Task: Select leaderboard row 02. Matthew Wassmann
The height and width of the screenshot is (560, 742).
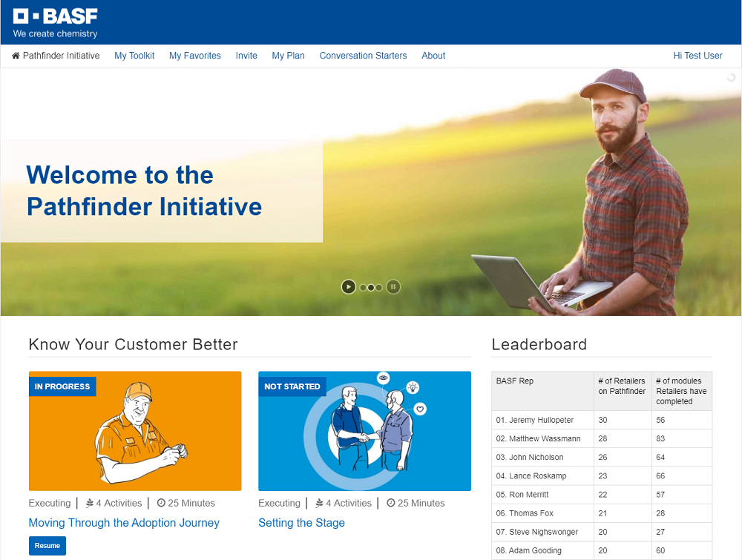Action: coord(602,438)
